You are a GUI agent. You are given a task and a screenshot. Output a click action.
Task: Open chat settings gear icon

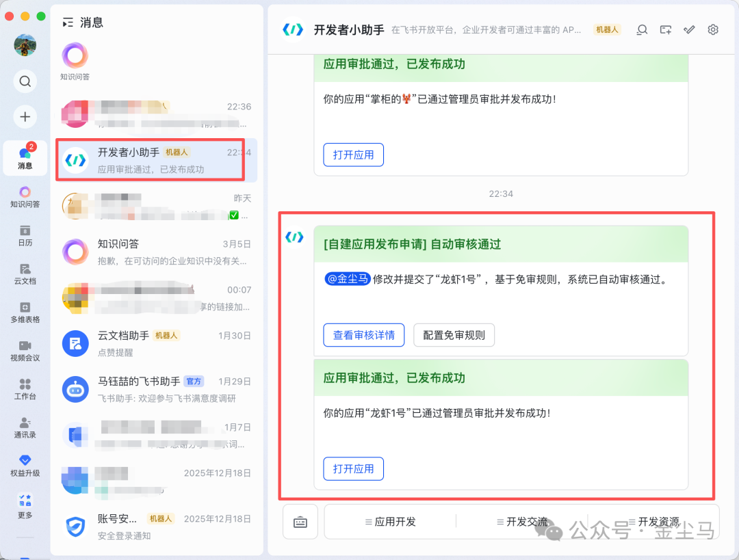click(713, 29)
